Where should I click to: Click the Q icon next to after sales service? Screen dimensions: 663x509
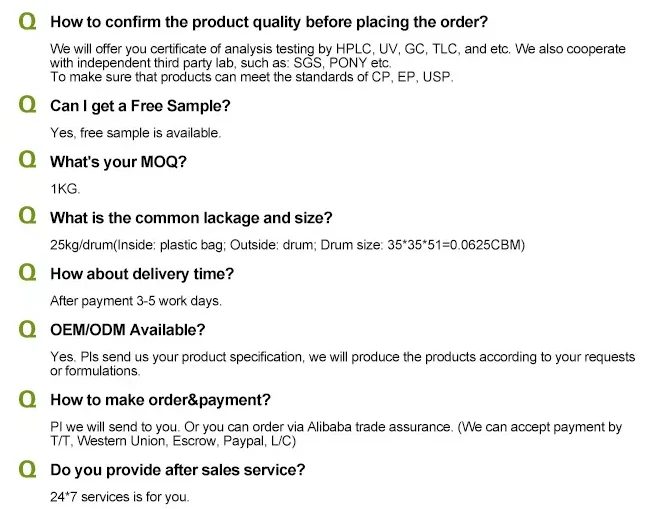pos(27,469)
